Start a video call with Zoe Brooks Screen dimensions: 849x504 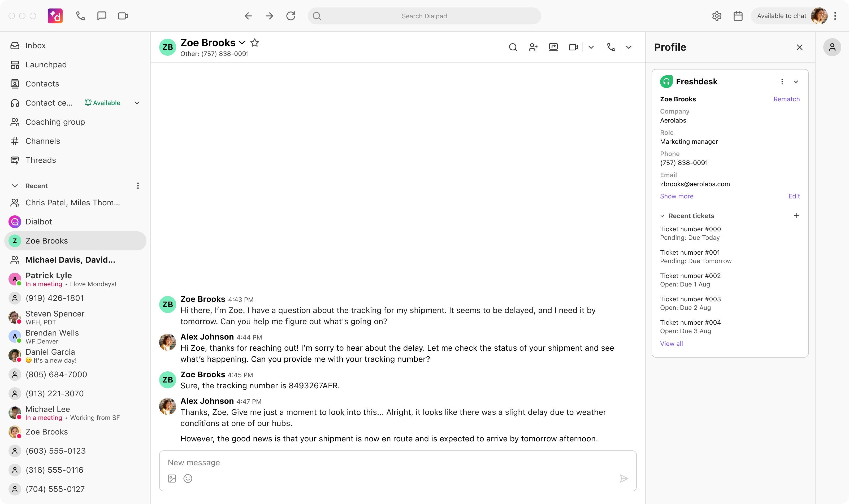pos(574,47)
